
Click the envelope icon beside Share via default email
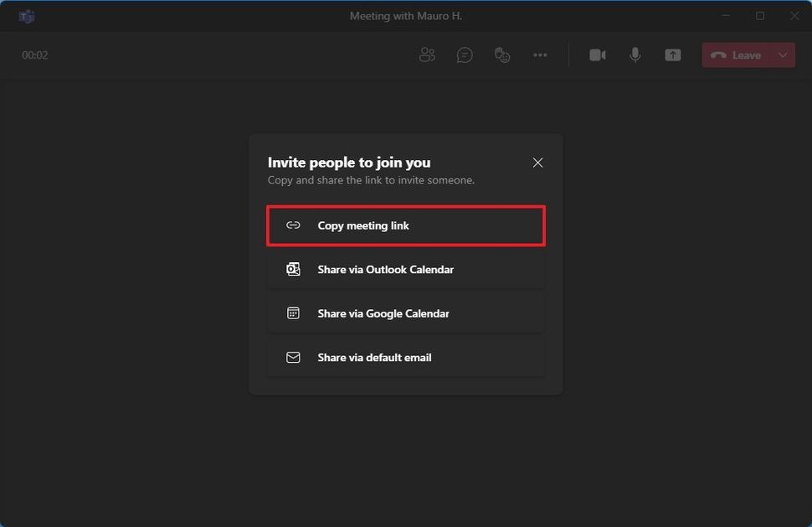293,357
